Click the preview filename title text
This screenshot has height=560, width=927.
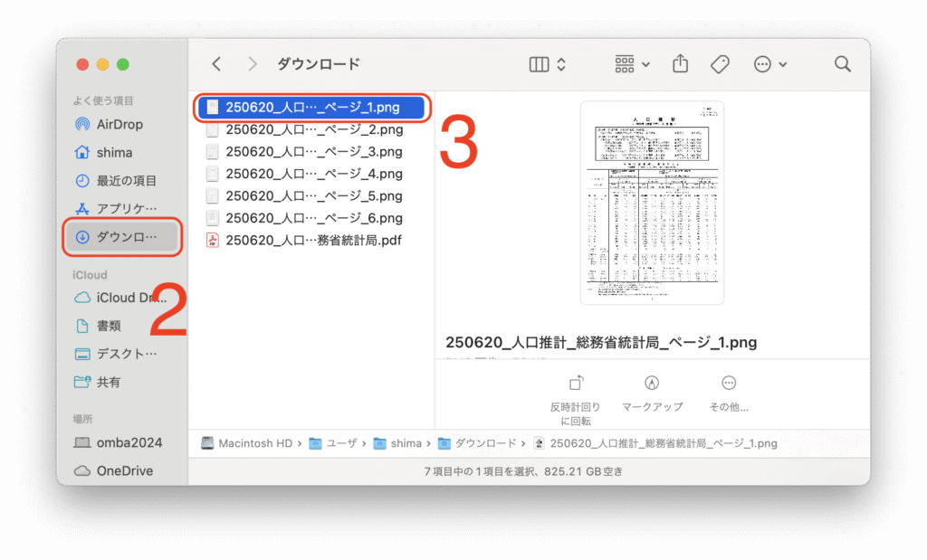pyautogui.click(x=601, y=343)
